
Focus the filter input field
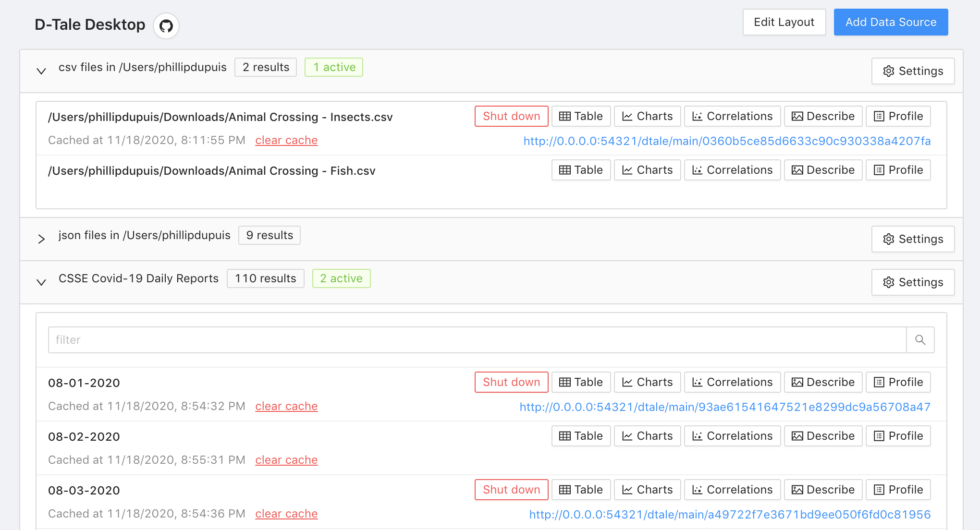(477, 340)
